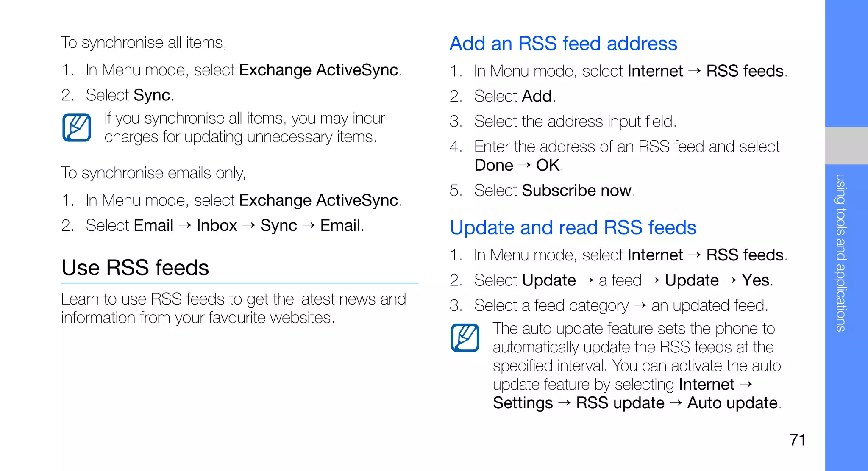Click the 'Add an RSS feed address' heading

pos(563,44)
